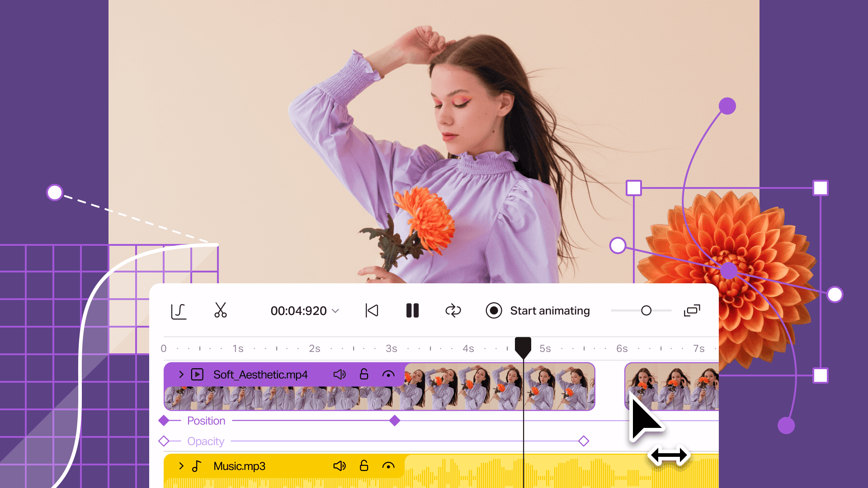The height and width of the screenshot is (488, 868).
Task: Pause playback with the pause button
Action: point(412,310)
